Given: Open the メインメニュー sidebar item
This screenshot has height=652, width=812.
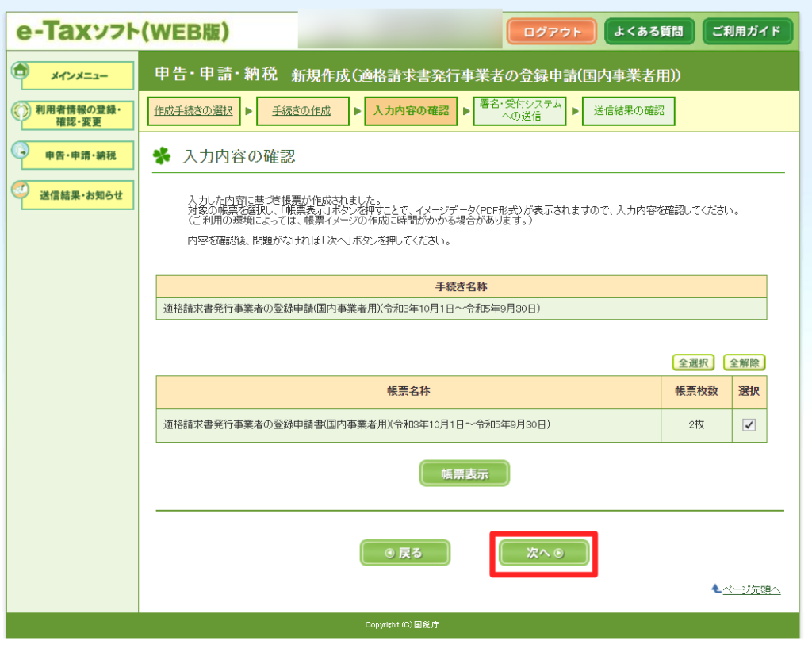Looking at the screenshot, I should coord(78,76).
